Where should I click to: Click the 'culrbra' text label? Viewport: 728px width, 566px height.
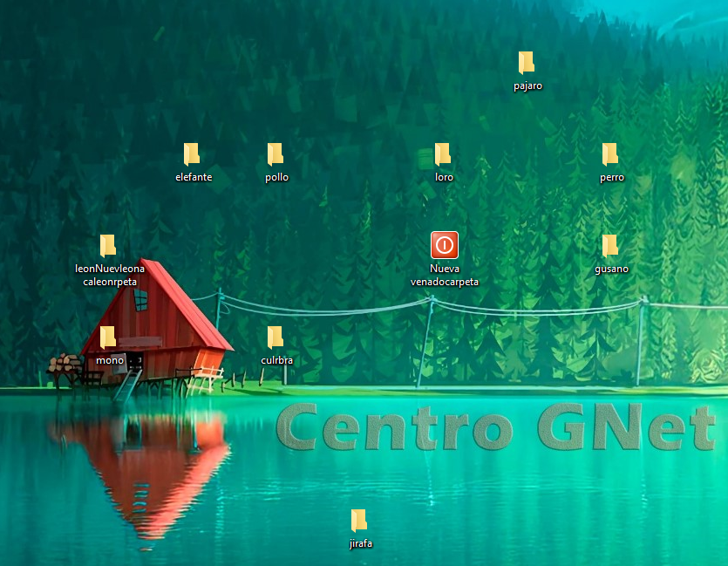pos(276,360)
